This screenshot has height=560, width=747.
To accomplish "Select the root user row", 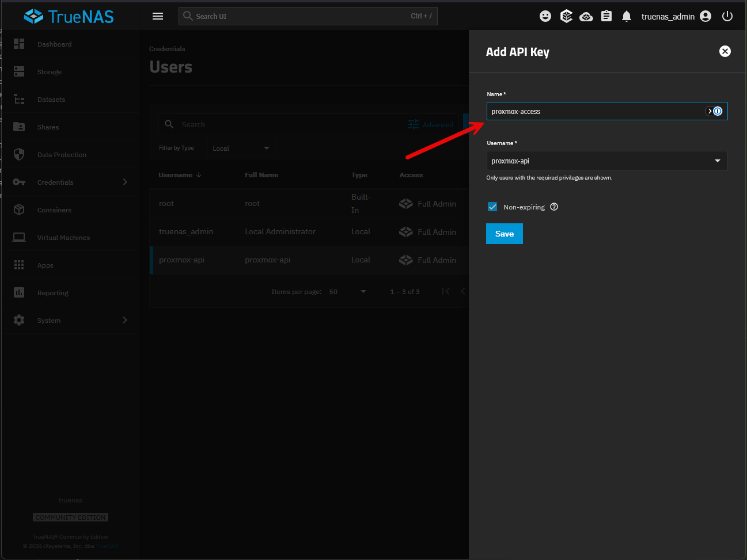I will (x=309, y=204).
